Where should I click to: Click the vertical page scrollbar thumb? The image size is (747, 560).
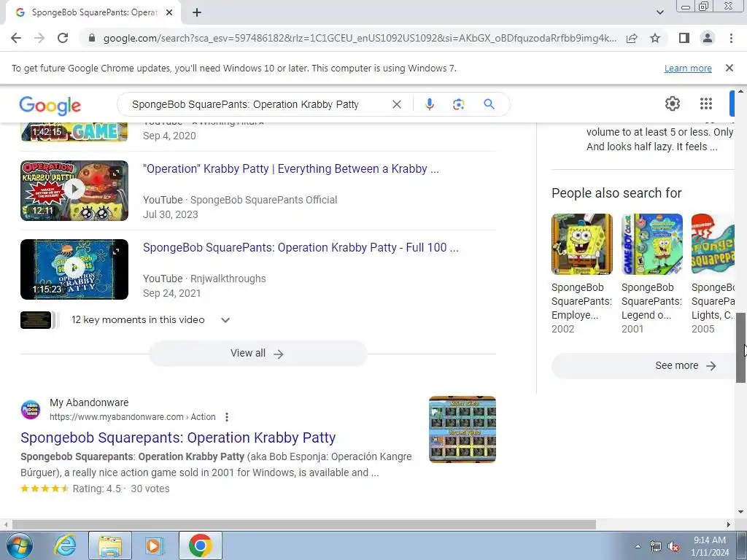pos(740,348)
